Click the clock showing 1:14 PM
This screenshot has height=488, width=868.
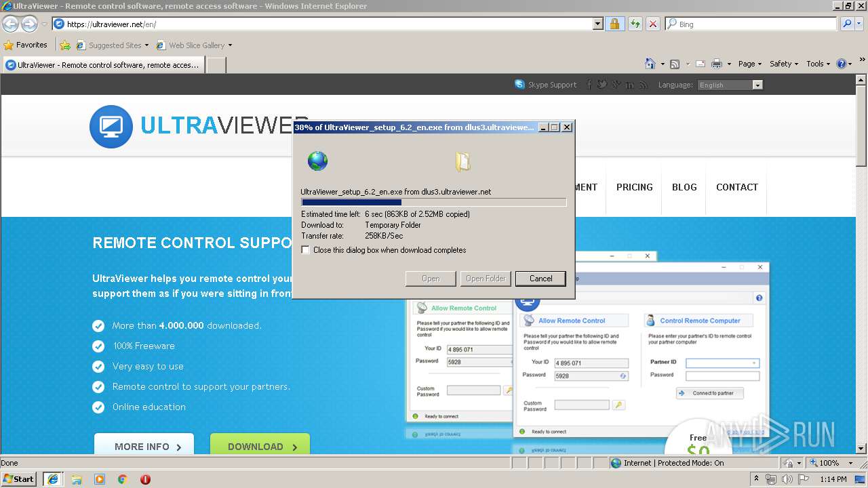[x=833, y=479]
